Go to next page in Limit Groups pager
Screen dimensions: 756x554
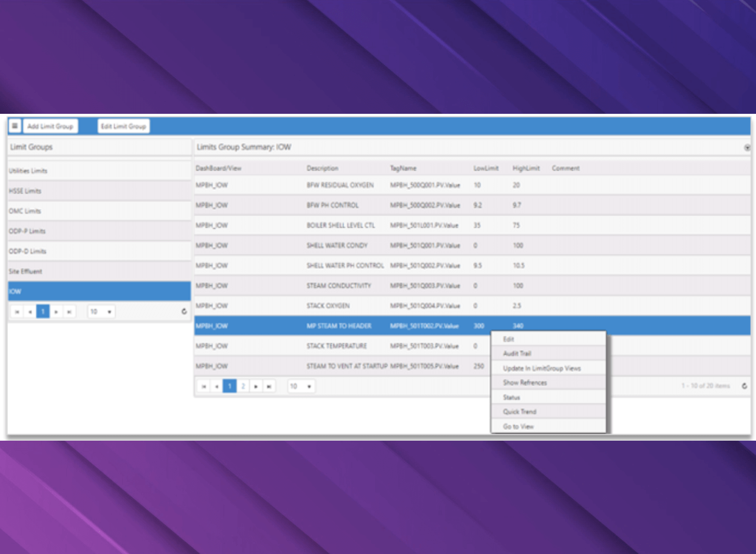pyautogui.click(x=56, y=312)
